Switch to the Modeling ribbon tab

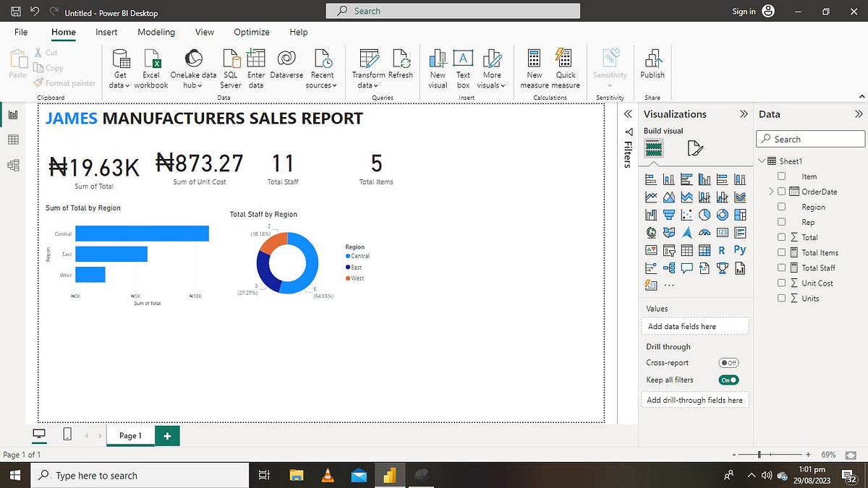point(156,32)
